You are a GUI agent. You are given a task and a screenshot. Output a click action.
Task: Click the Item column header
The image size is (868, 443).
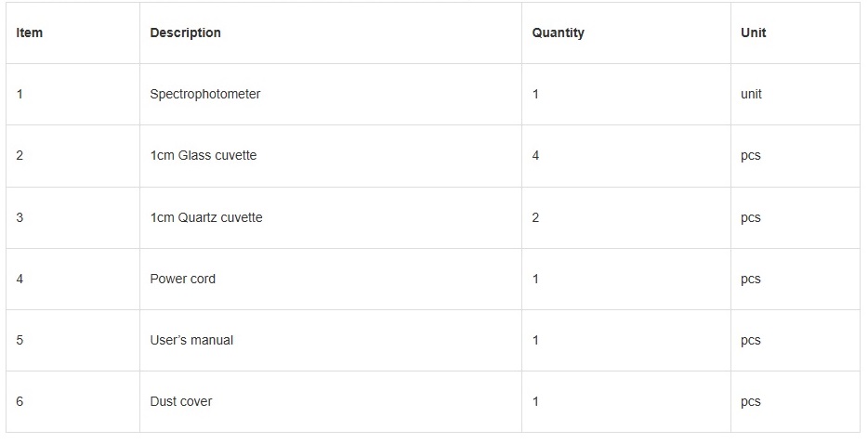tap(30, 33)
